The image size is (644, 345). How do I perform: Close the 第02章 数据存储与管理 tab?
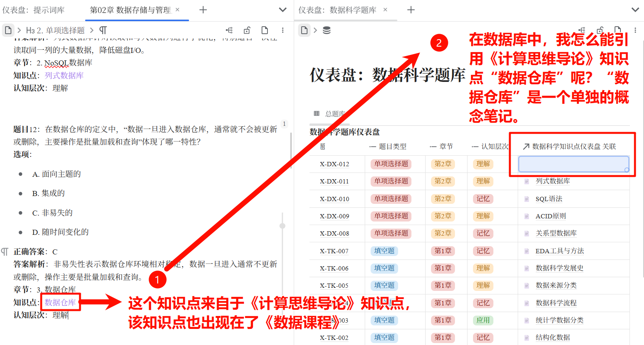pyautogui.click(x=177, y=10)
